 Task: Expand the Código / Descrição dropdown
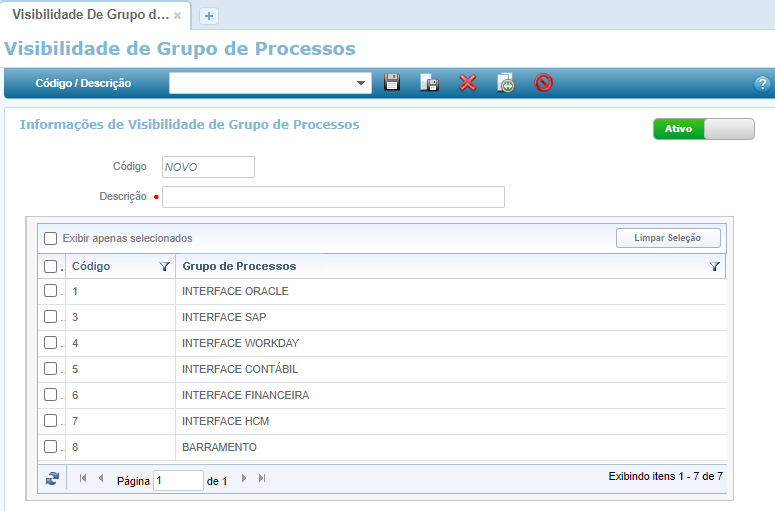(361, 84)
